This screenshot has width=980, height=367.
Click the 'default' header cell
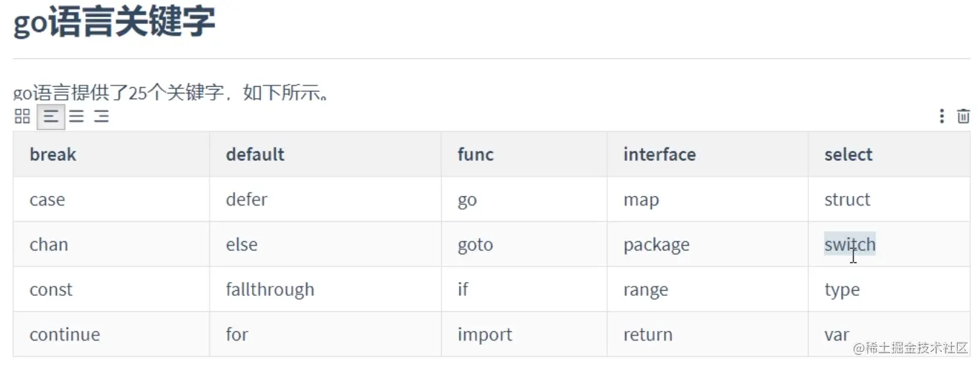click(255, 154)
